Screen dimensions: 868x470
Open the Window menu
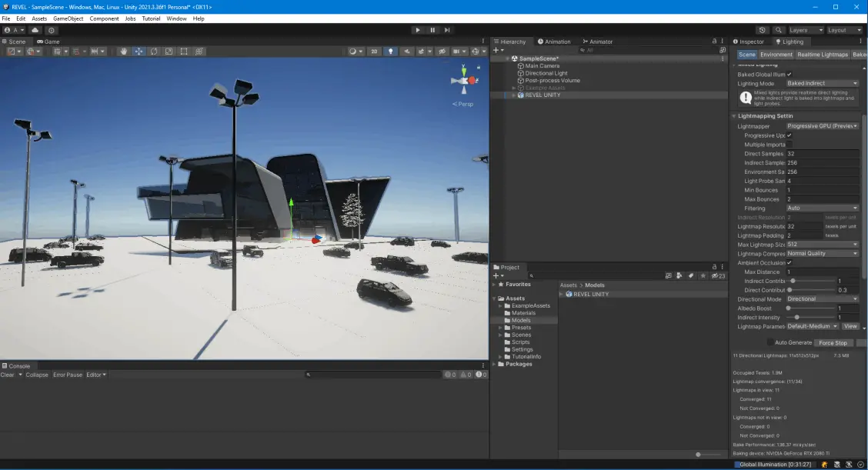tap(176, 18)
